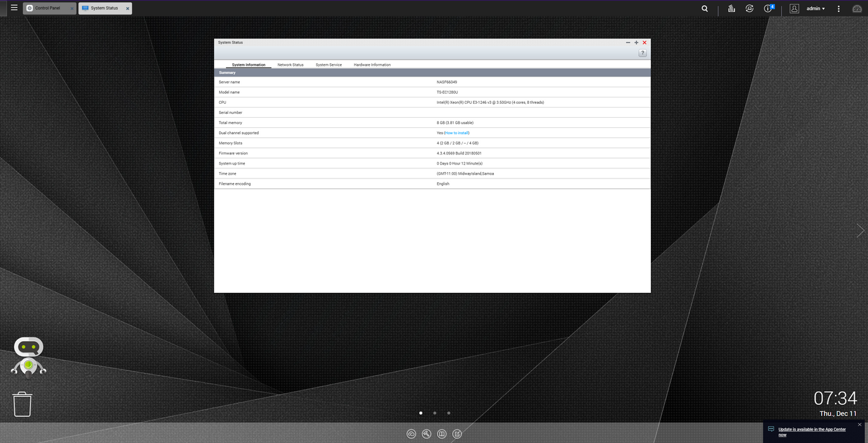Open external devices icon in top bar
Image resolution: width=868 pixels, height=443 pixels.
click(750, 9)
